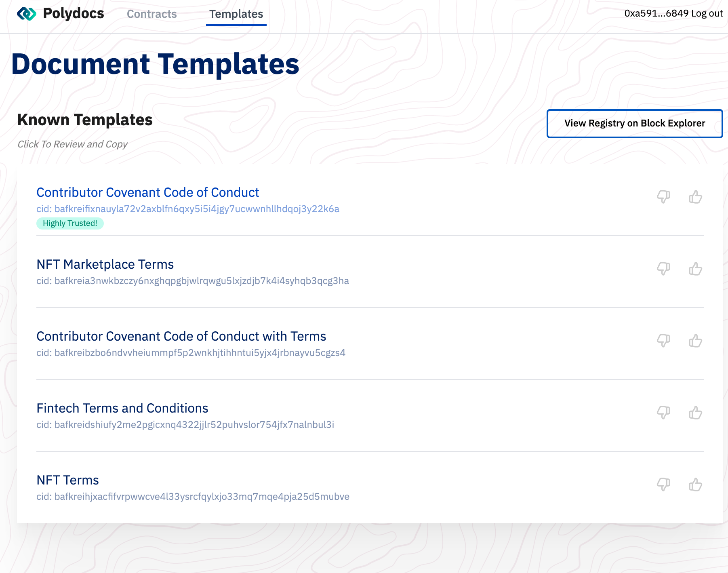Viewport: 728px width, 573px height.
Task: Click cid starting bafkreibzbo6ndvvhei
Action: click(x=191, y=353)
